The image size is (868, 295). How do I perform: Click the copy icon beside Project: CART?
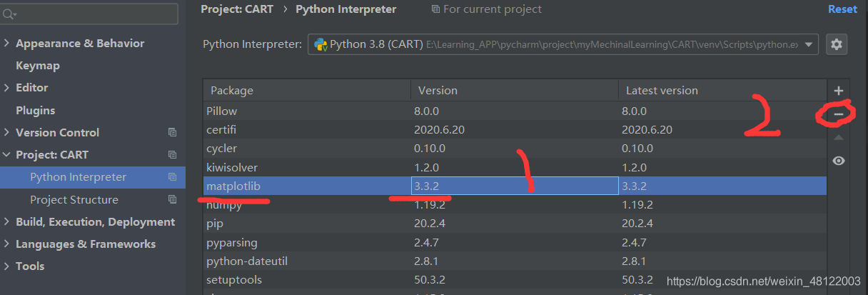click(x=172, y=154)
